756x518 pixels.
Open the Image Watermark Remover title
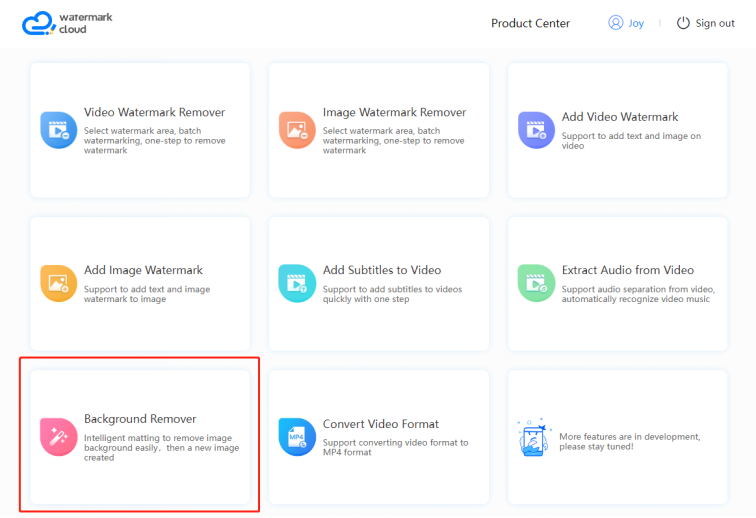394,112
